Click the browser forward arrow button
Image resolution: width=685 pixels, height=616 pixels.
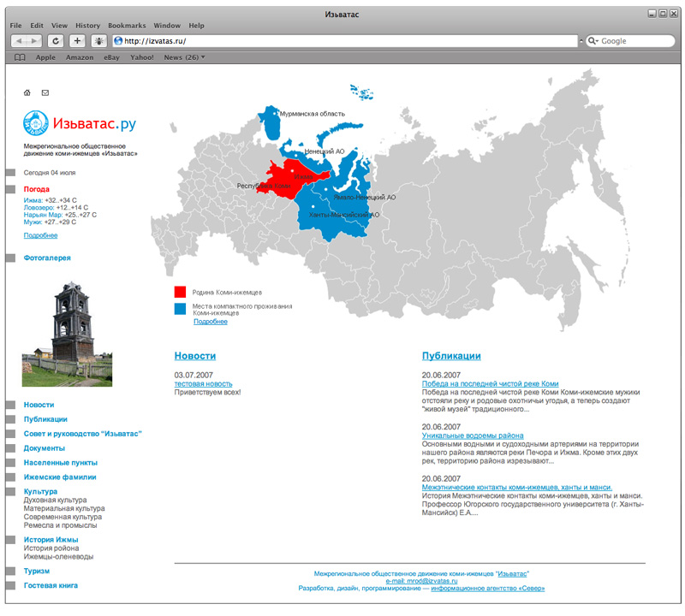pos(34,41)
